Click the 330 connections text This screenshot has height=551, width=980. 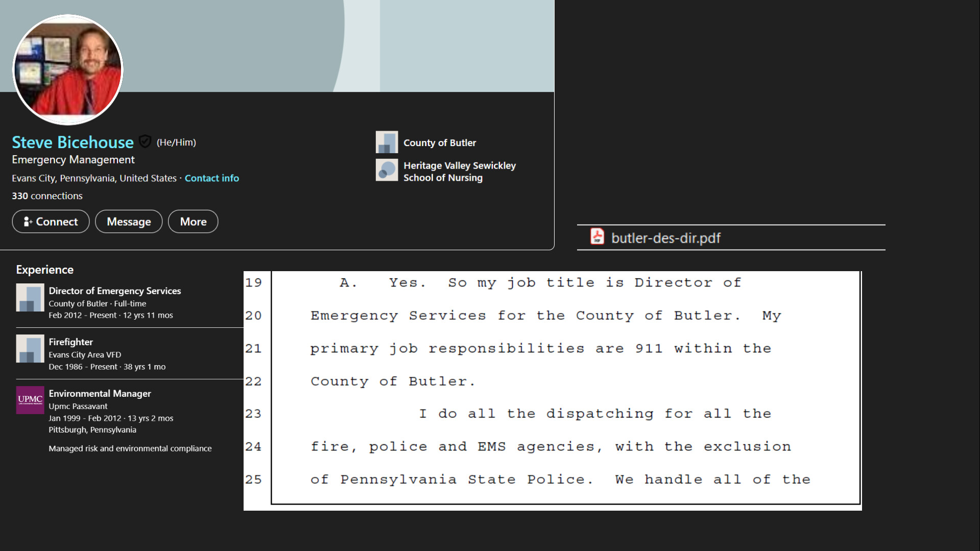47,196
